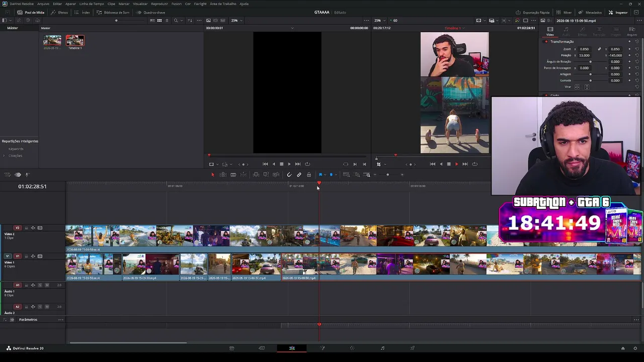Viewport: 644px width, 362px height.
Task: Open the Parâmetros options menu dots
Action: 61,320
